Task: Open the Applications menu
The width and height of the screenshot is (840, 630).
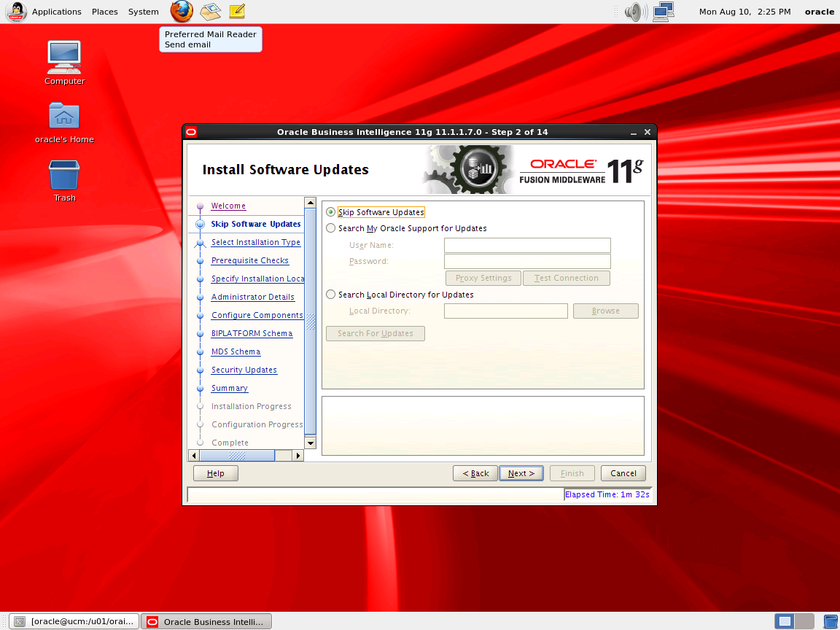Action: [x=57, y=11]
